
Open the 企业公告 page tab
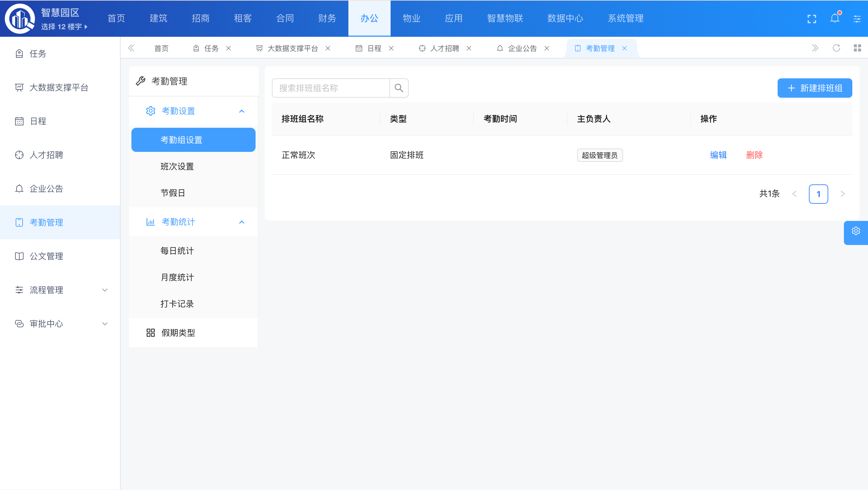[x=522, y=49]
